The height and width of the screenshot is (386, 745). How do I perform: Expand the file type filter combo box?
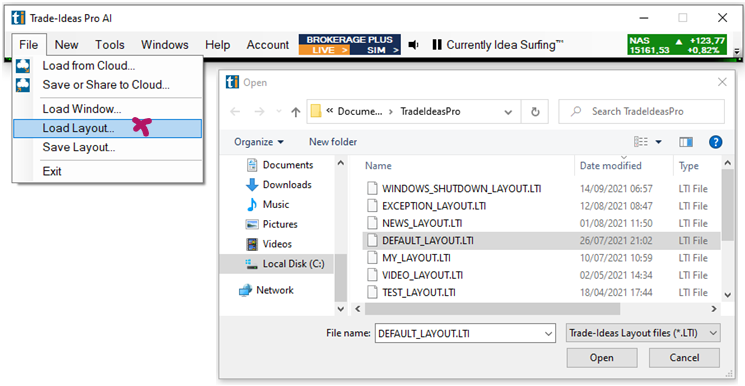[643, 333]
